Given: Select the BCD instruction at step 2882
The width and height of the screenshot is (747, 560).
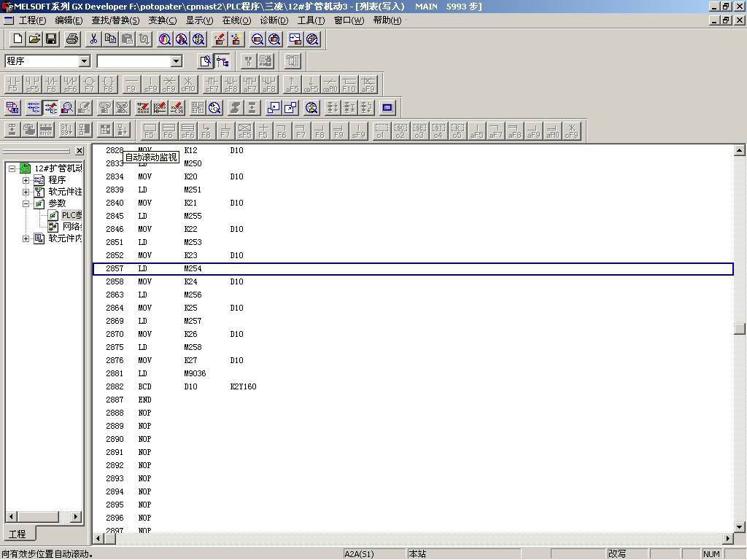Looking at the screenshot, I should [145, 386].
